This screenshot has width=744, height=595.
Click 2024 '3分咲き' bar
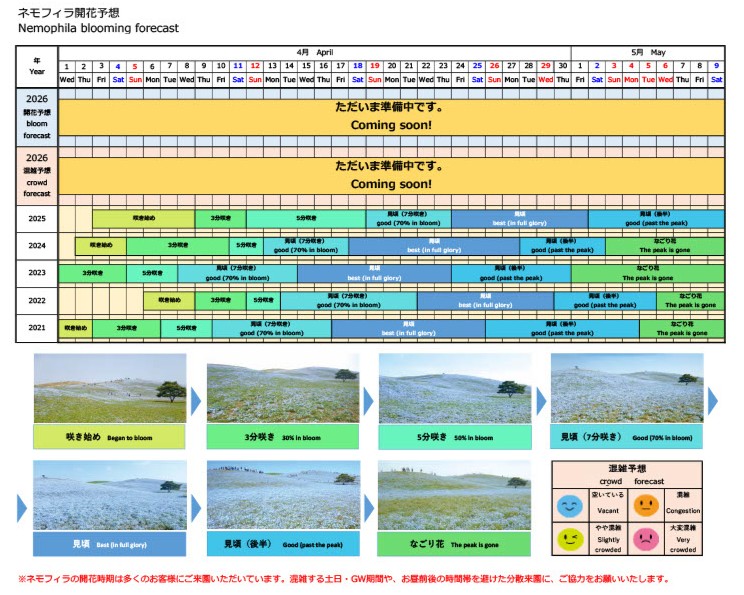coord(178,246)
